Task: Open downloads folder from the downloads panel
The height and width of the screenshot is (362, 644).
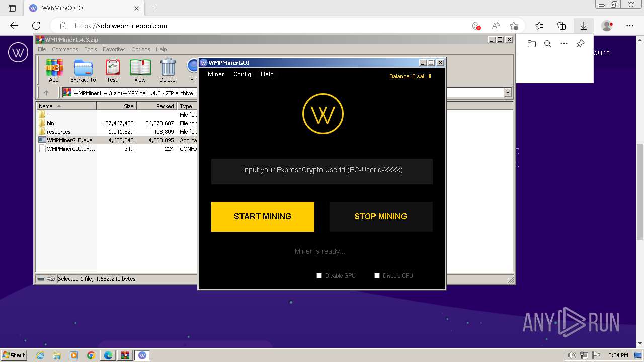Action: coord(532,44)
